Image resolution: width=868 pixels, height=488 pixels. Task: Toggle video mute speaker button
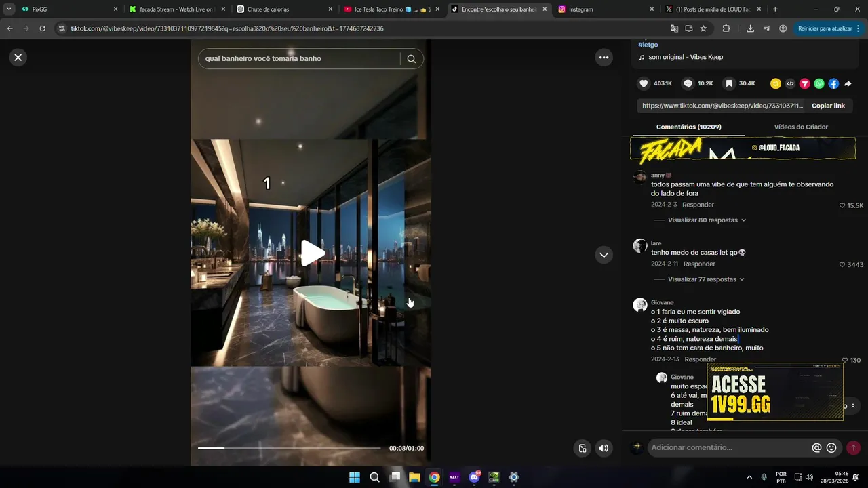point(603,448)
